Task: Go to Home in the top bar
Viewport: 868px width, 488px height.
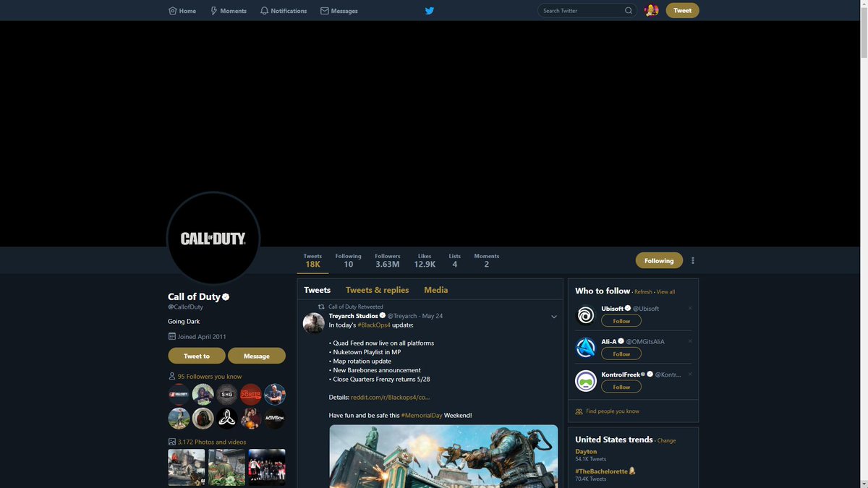Action: (x=182, y=11)
